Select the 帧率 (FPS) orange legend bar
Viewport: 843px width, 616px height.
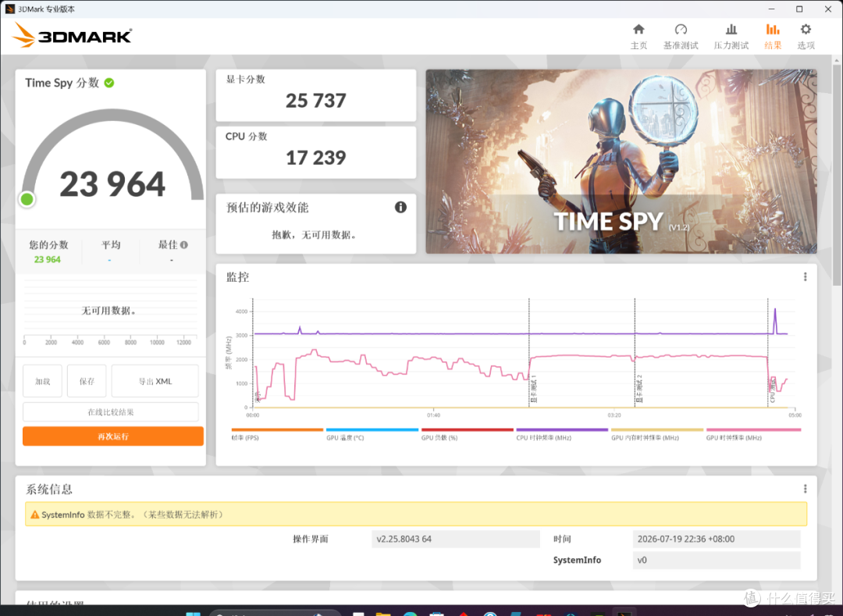coord(277,429)
